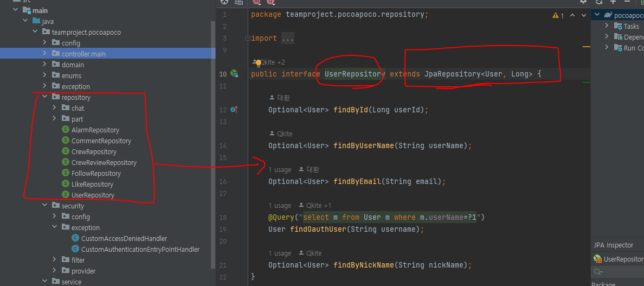Viewport: 644px width, 286px height.
Task: Click the JPA Inspector panel title
Action: (x=613, y=245)
